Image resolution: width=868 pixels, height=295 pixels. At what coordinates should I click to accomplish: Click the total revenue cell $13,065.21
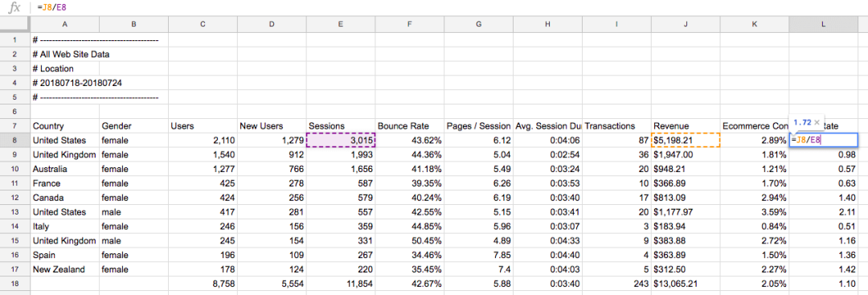coord(686,284)
